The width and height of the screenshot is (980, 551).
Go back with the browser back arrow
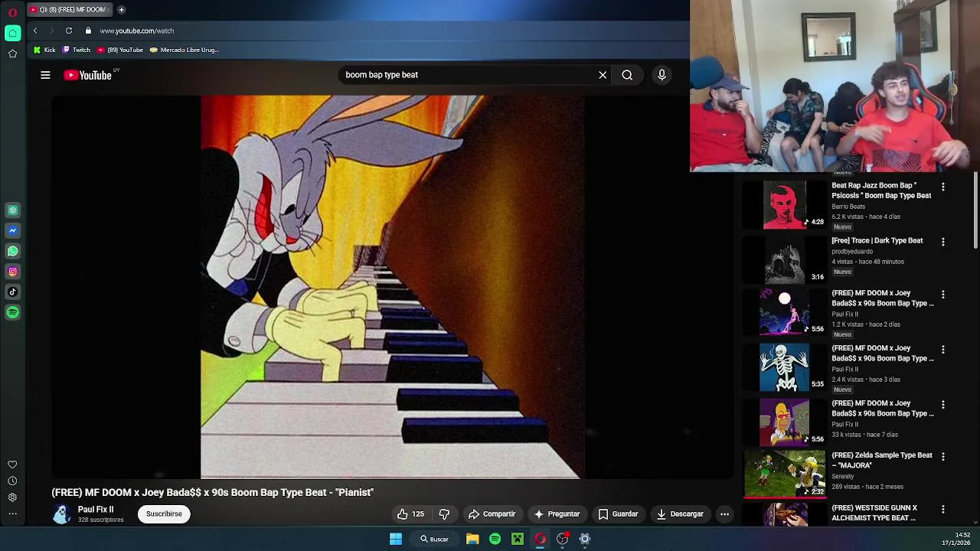pos(34,31)
